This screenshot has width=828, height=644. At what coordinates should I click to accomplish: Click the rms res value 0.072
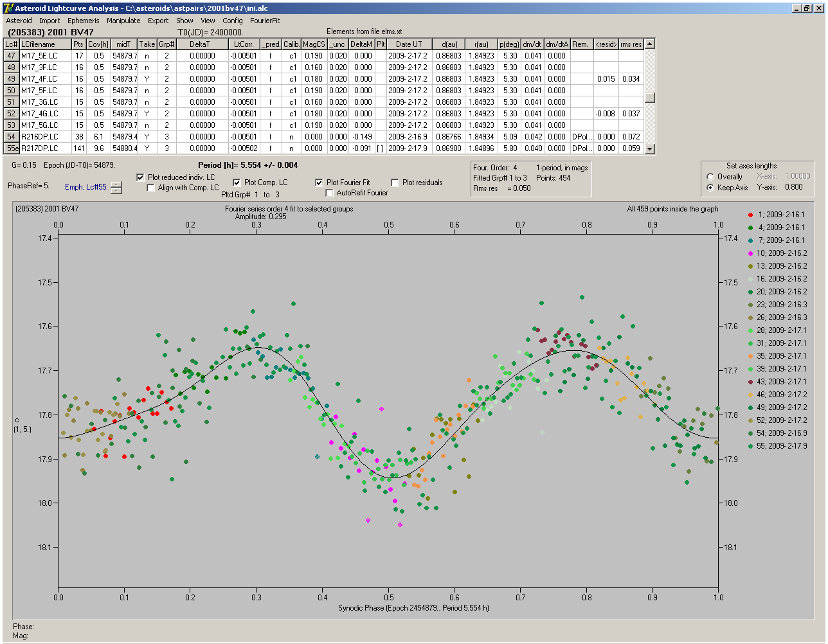pos(631,137)
